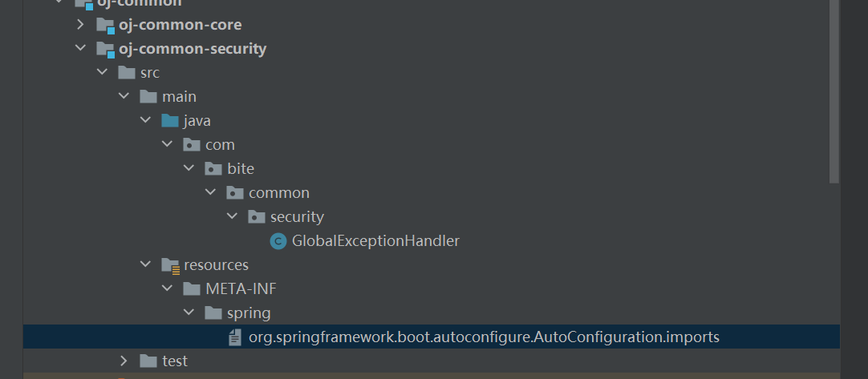Select the GlobalExceptionHandler class
This screenshot has height=379, width=868.
pos(376,241)
